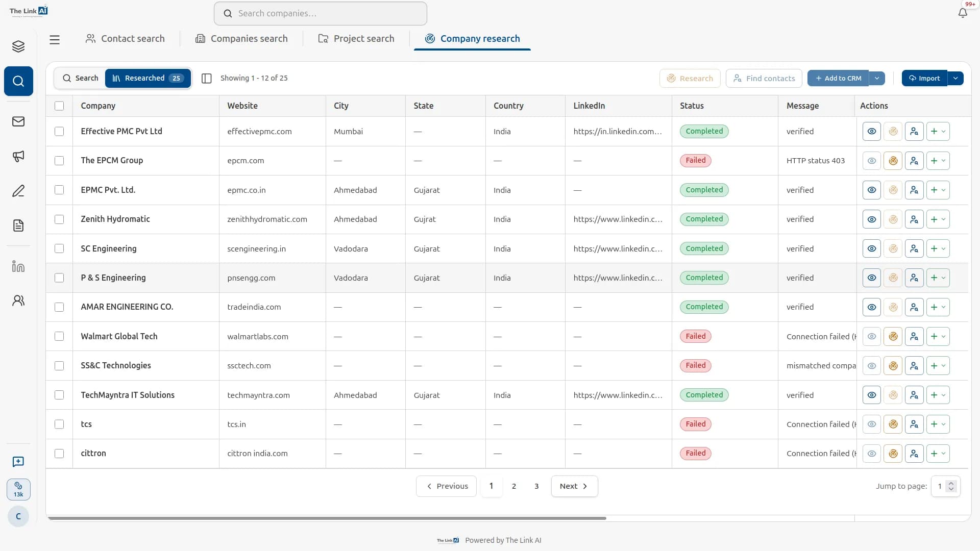980x551 pixels.
Task: Click the 13k credits badge
Action: pos(18,489)
